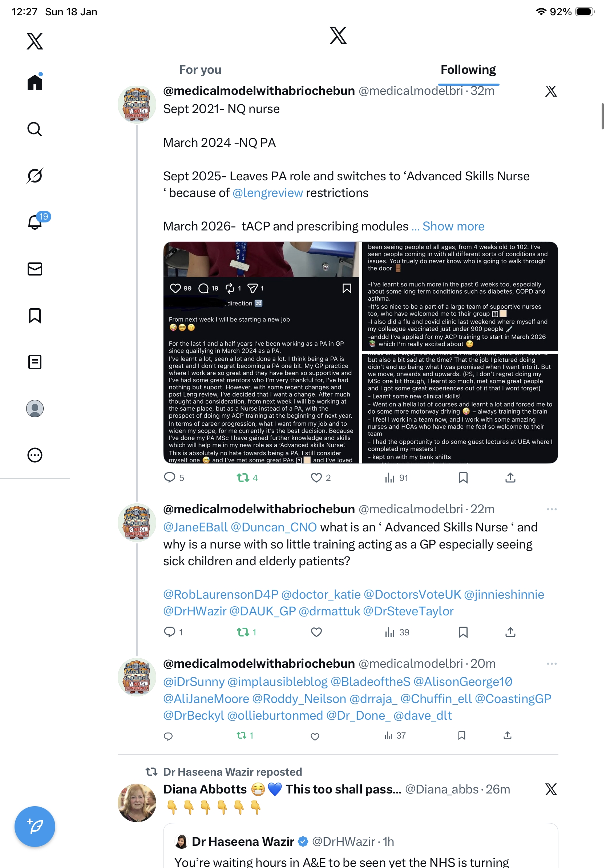Viewport: 606px width, 868px height.
Task: Open the Search icon in sidebar
Action: [x=35, y=129]
